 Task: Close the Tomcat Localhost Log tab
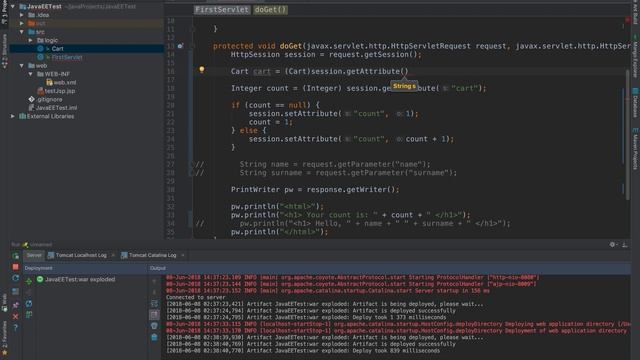113,256
